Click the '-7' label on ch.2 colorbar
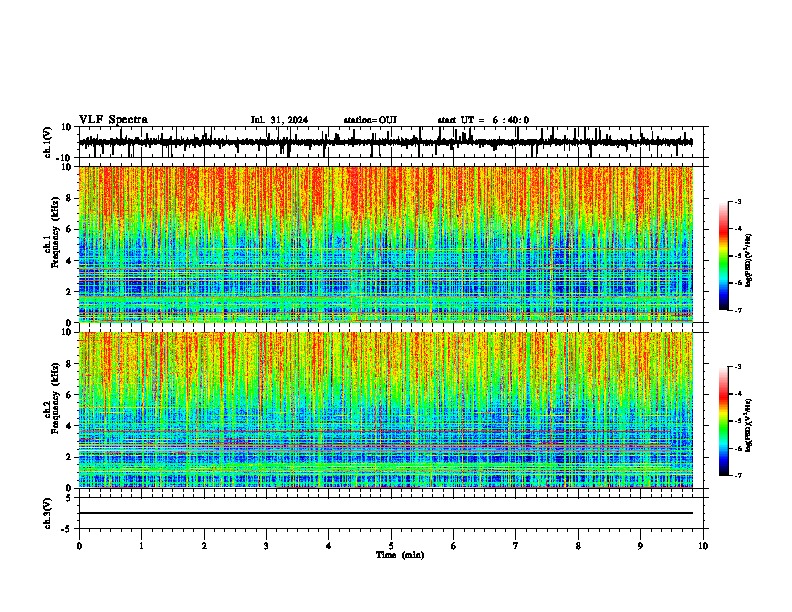792x612 pixels. pos(737,476)
